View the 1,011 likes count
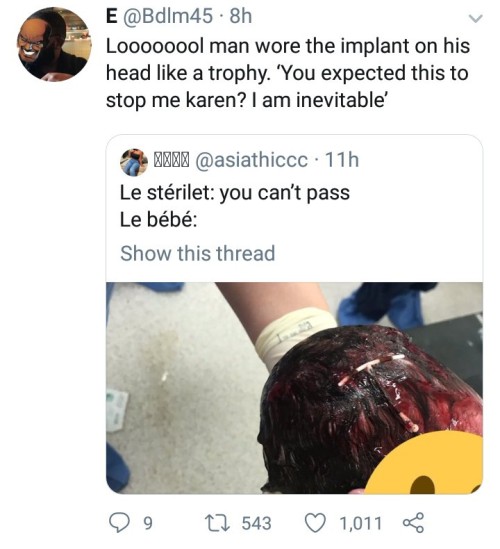This screenshot has height=549, width=500. coord(360,523)
